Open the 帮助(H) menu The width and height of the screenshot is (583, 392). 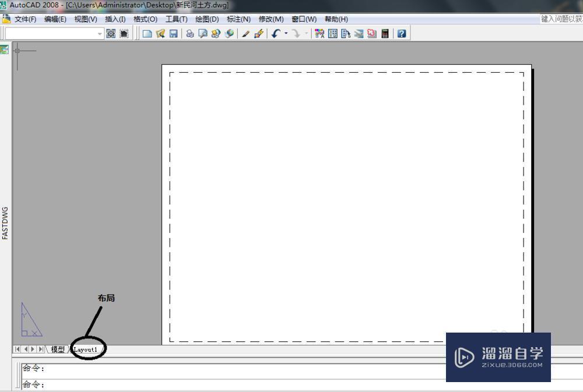pyautogui.click(x=336, y=19)
